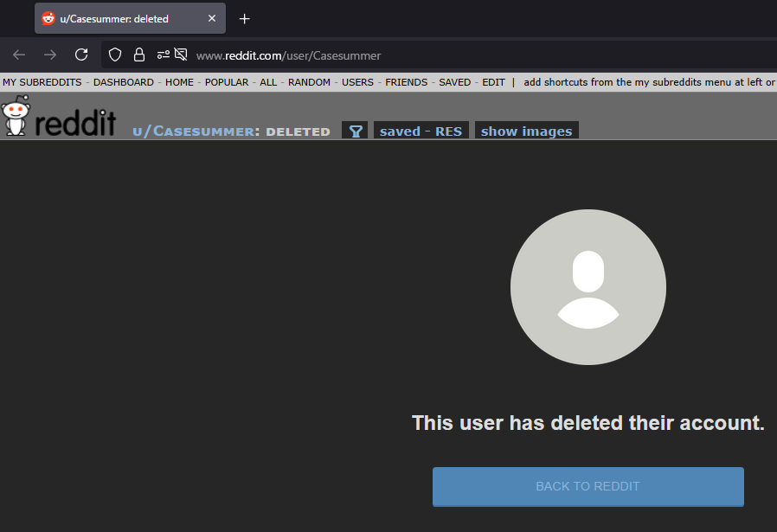Go to DASHBOARD in the top bar
Screen dimensions: 777x532
124,82
